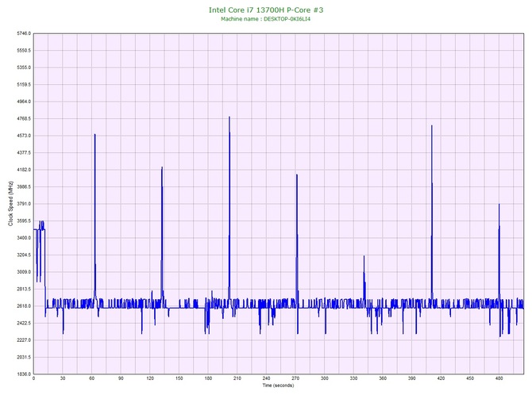
Task: Click the 360 tick on the time axis
Action: 383,378
